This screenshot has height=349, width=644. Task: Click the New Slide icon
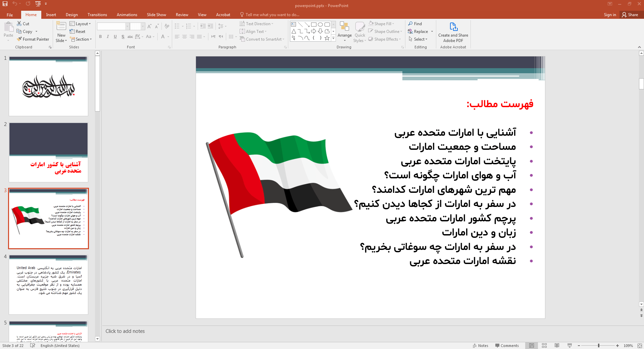[x=61, y=27]
